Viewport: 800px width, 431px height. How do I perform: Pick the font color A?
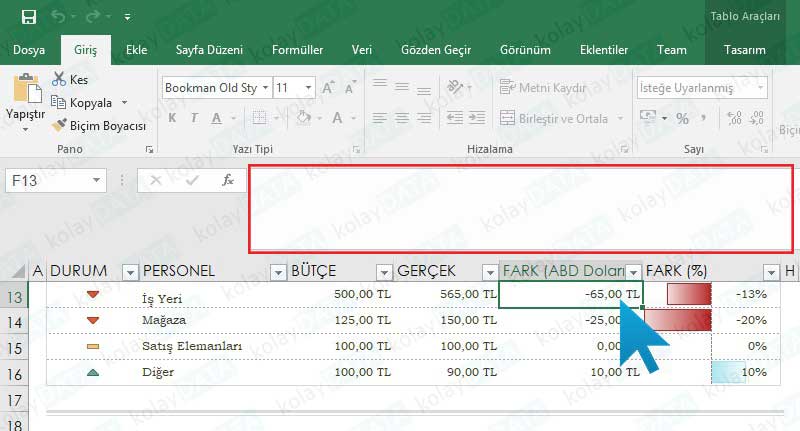337,118
